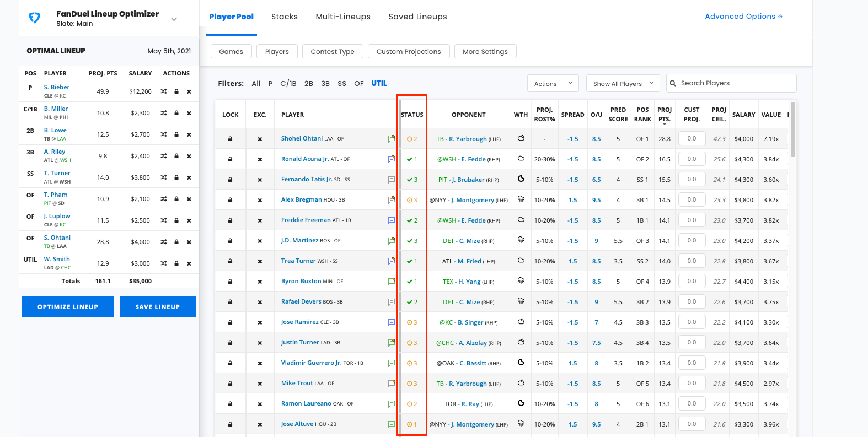The width and height of the screenshot is (868, 437).
Task: Click the OPTIMIZE LINEUP button
Action: tap(68, 307)
